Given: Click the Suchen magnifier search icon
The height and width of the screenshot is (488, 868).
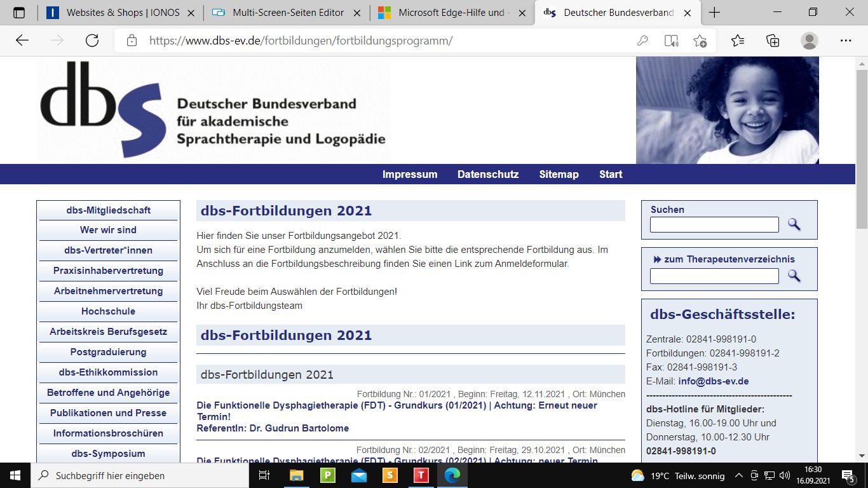Looking at the screenshot, I should coord(794,224).
